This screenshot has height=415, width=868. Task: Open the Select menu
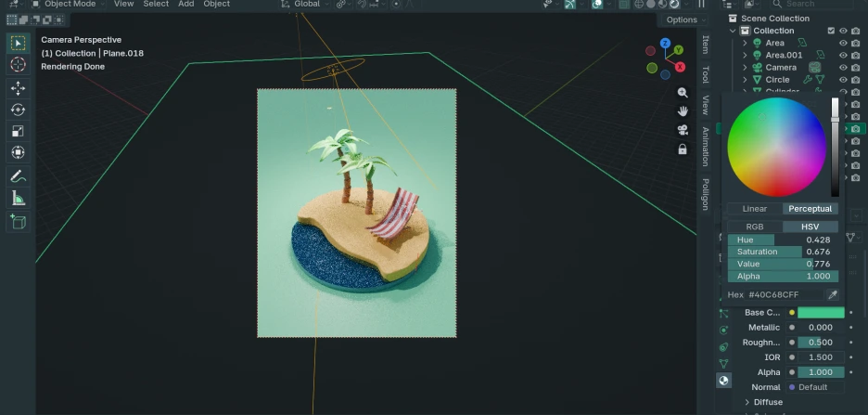pyautogui.click(x=156, y=4)
